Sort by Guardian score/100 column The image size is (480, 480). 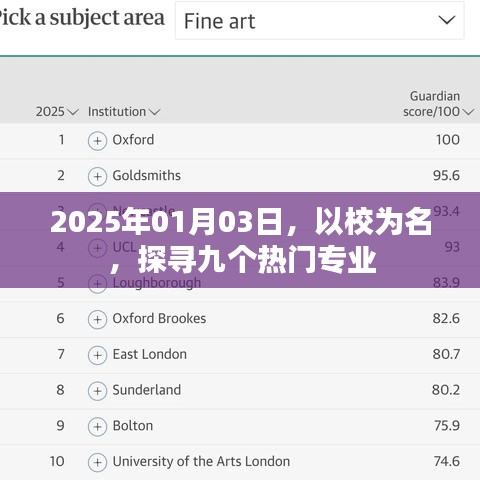[438, 104]
